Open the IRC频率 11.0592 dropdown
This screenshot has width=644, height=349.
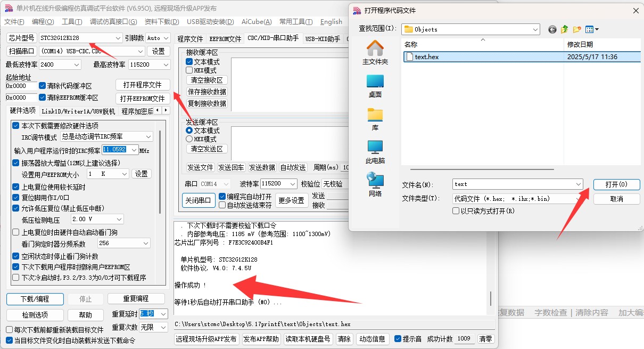[x=120, y=150]
